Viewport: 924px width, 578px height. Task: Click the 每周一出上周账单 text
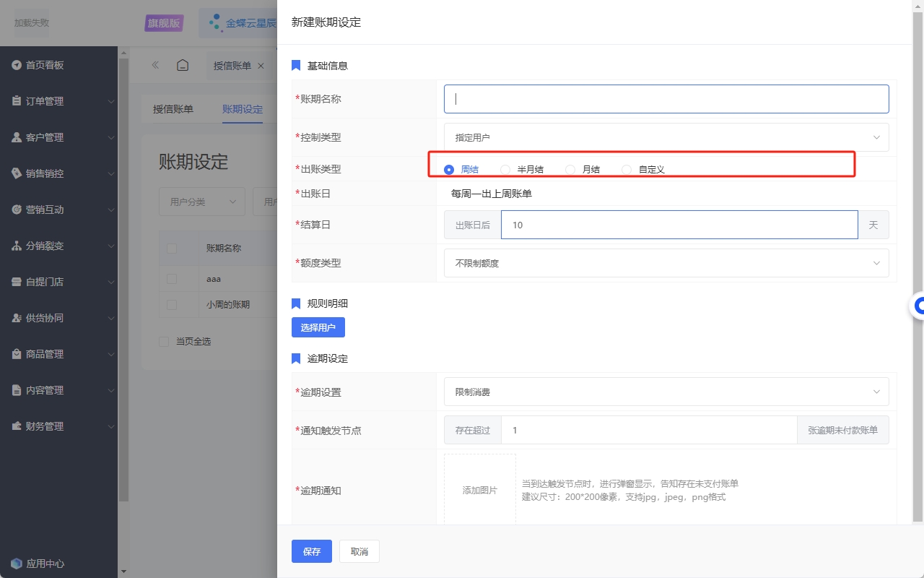(x=492, y=194)
